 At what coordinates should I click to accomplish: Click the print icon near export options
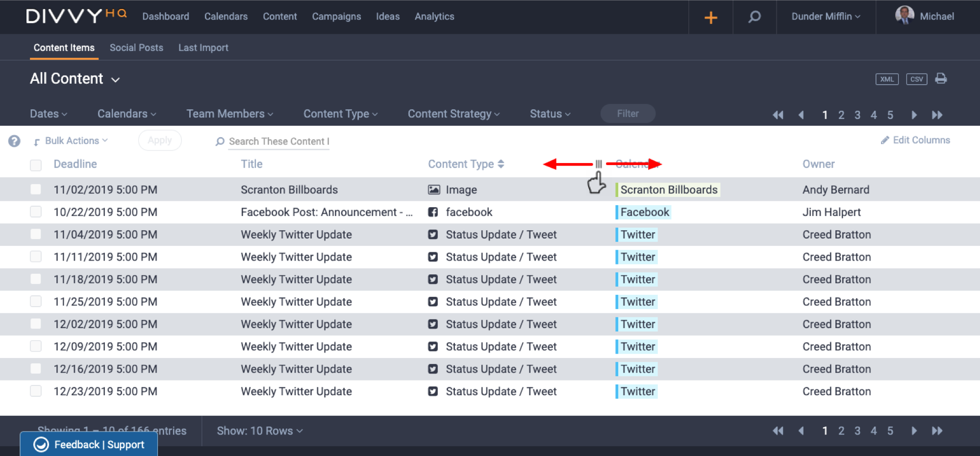(941, 79)
